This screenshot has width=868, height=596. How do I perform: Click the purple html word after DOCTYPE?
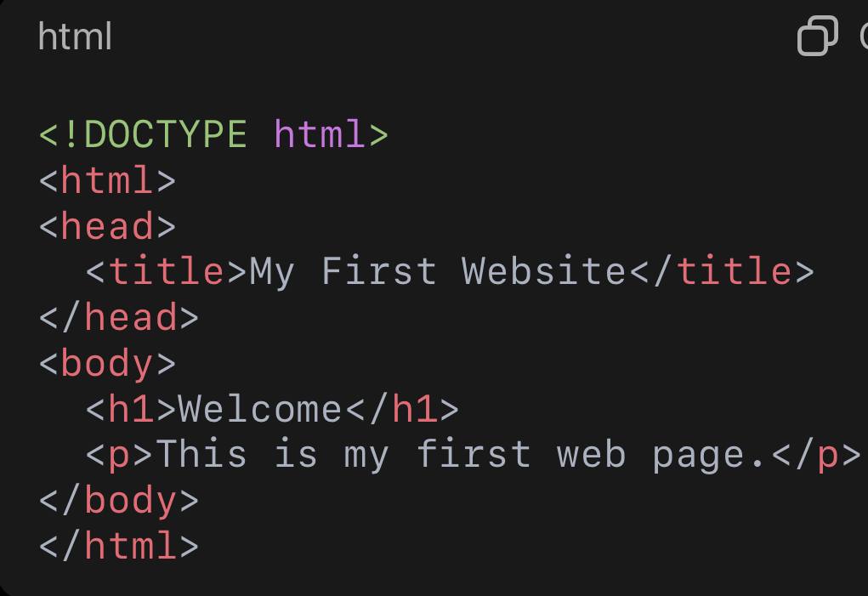coord(320,134)
